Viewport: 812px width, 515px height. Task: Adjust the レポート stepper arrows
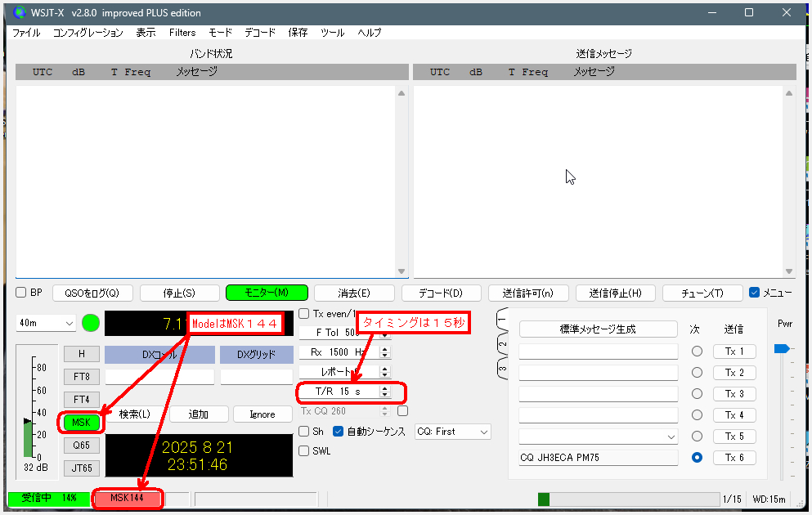[384, 372]
